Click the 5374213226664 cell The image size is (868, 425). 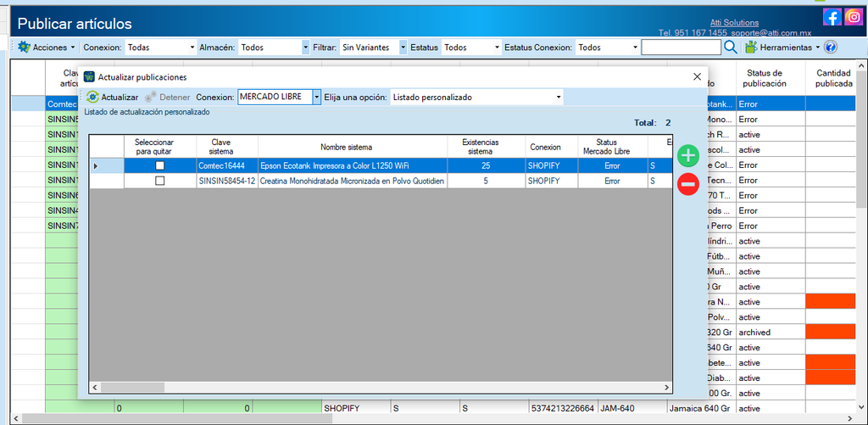coord(563,409)
